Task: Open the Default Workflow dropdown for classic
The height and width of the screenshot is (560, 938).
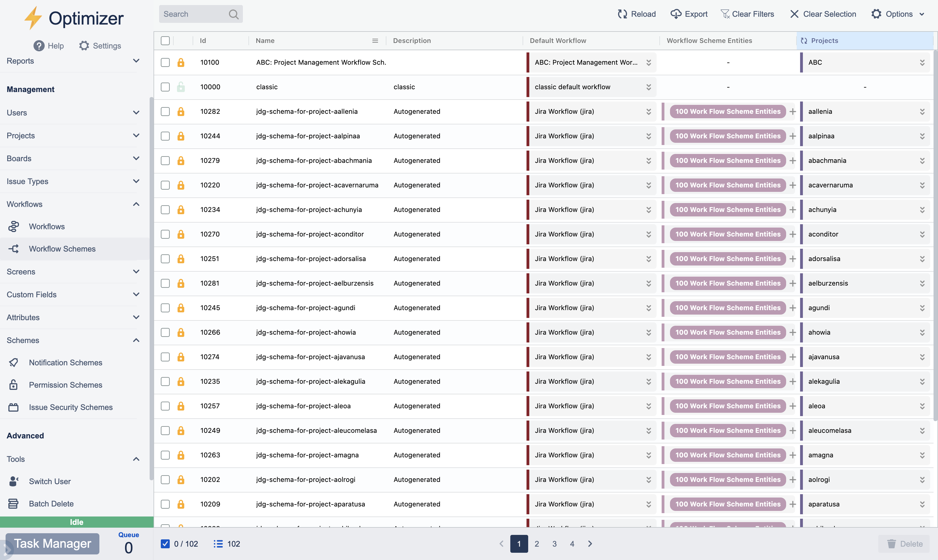Action: coord(649,87)
